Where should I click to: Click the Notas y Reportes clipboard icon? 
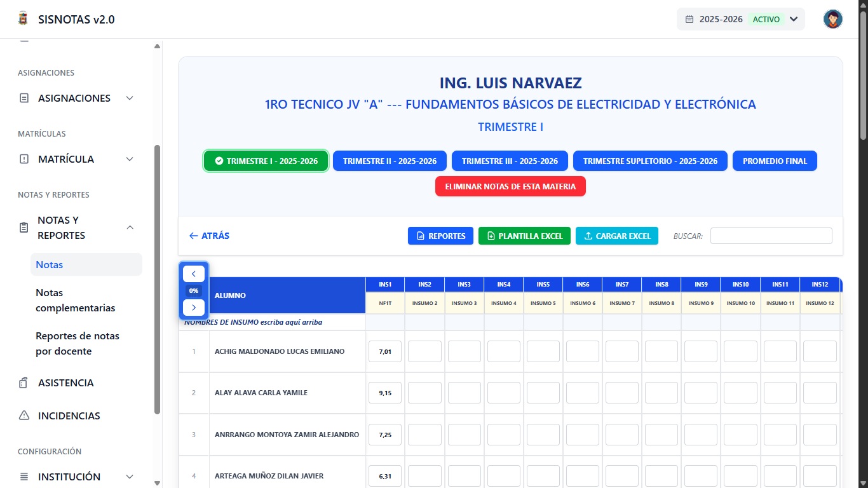[24, 227]
